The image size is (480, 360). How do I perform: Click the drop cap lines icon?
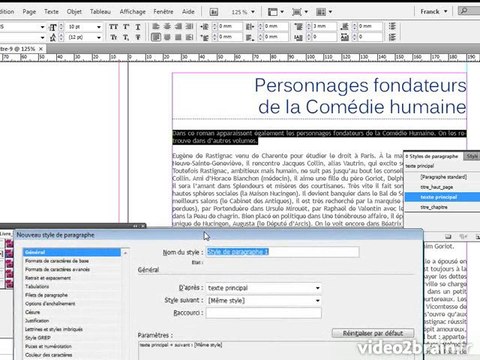coord(299,37)
